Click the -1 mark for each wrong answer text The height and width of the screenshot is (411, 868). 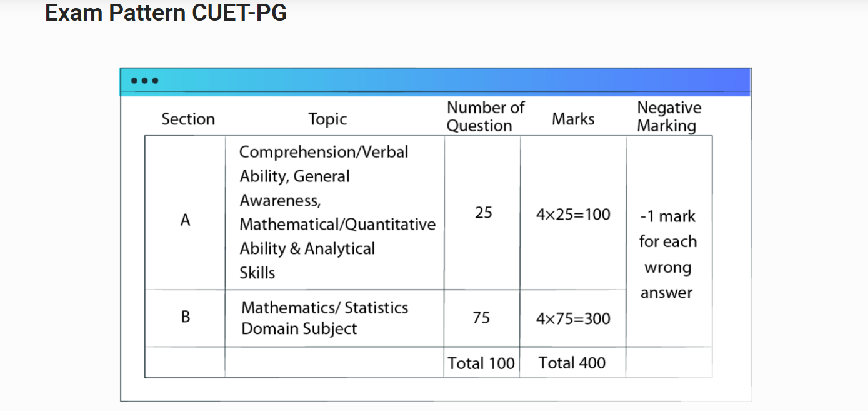(667, 254)
